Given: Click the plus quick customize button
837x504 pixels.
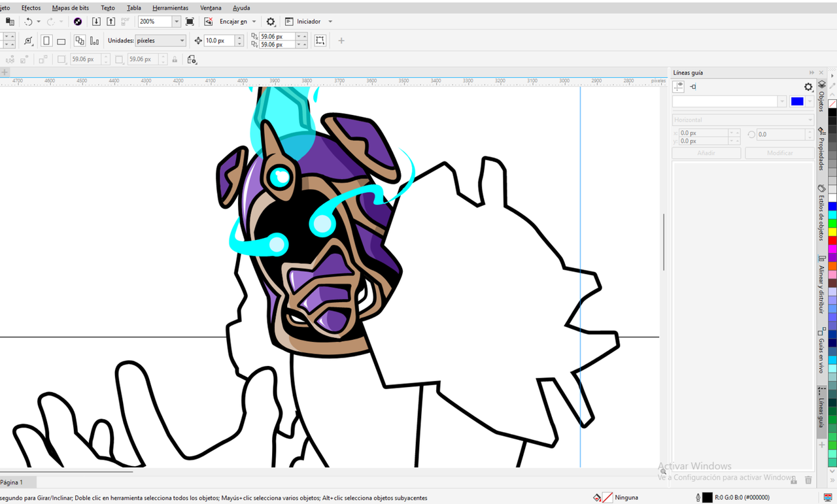Looking at the screenshot, I should [x=341, y=41].
